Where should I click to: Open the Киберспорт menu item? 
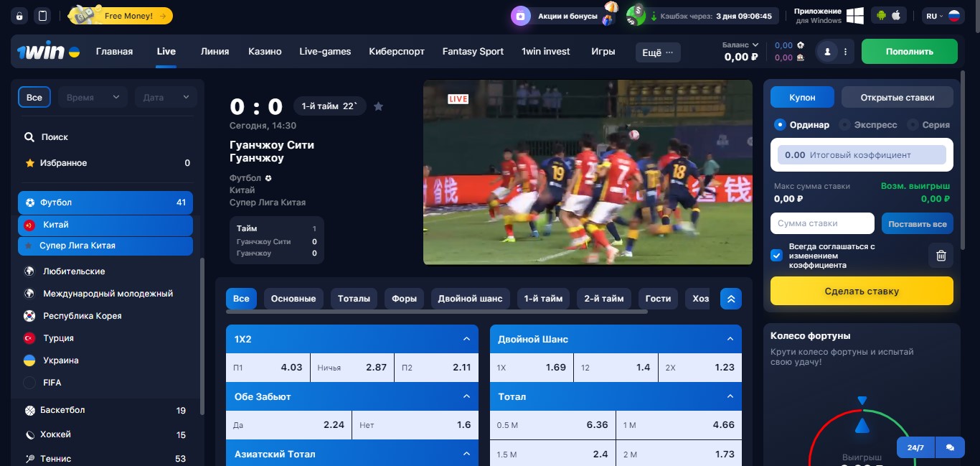[397, 52]
